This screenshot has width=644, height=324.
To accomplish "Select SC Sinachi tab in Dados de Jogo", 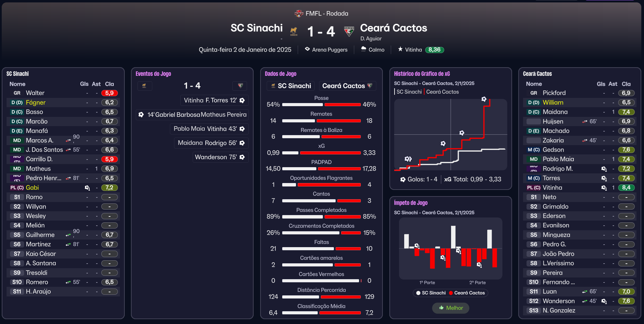I will coord(291,86).
